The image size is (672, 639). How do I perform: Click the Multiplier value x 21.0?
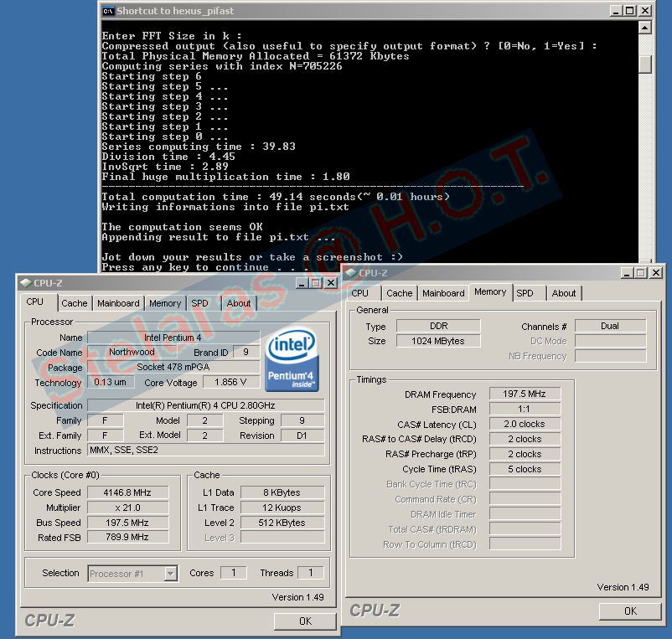[x=127, y=508]
